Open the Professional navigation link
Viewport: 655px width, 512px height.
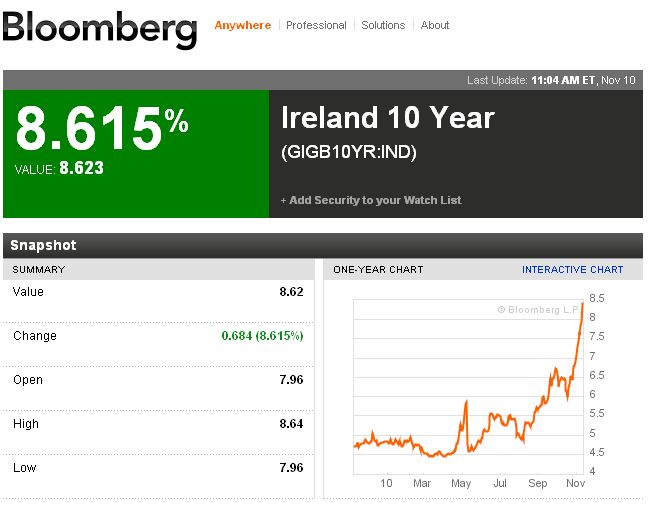(x=316, y=25)
